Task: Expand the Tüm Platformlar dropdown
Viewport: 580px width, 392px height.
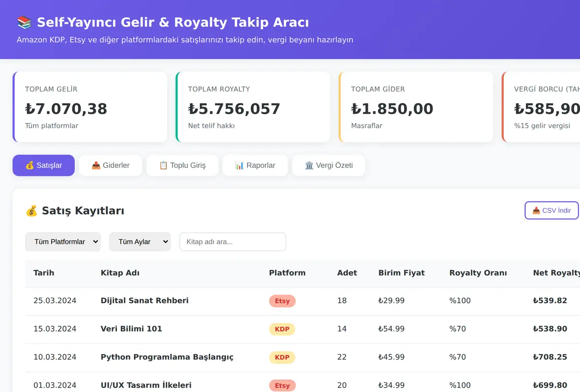Action: [63, 242]
